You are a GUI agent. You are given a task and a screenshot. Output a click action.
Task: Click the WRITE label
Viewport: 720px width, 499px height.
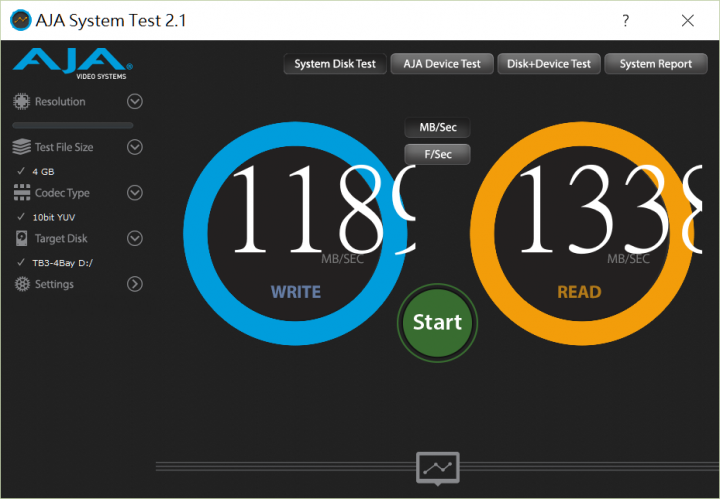(x=296, y=292)
